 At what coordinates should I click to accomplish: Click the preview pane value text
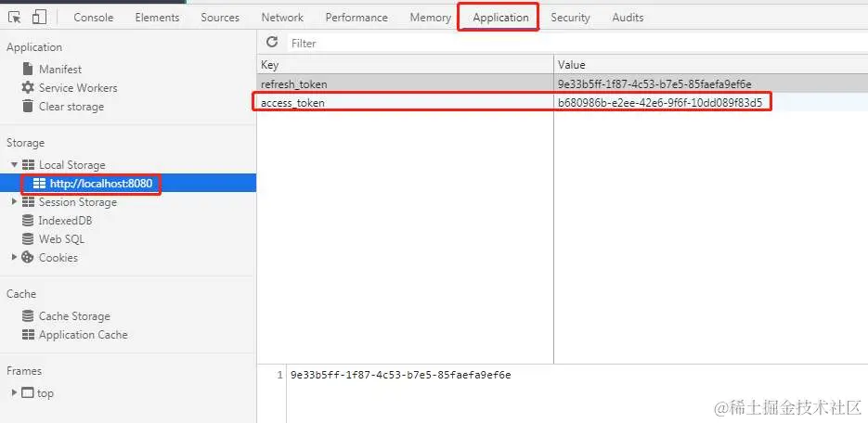point(401,375)
